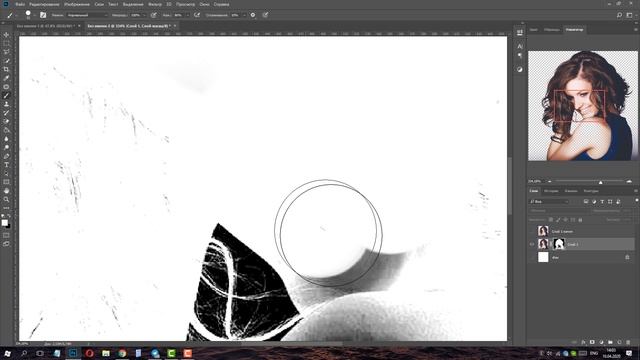This screenshot has height=360, width=640.
Task: Switch to the Контуры panel tab
Action: coord(591,191)
